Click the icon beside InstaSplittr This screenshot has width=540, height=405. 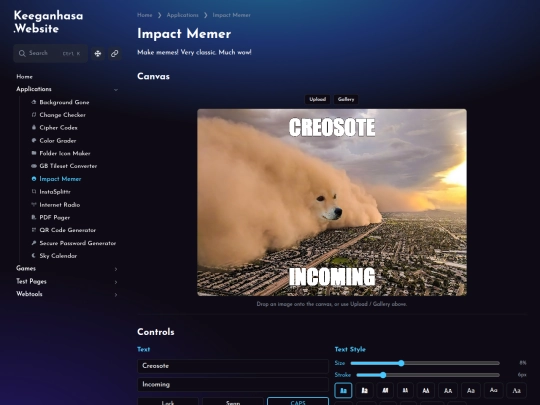34,191
